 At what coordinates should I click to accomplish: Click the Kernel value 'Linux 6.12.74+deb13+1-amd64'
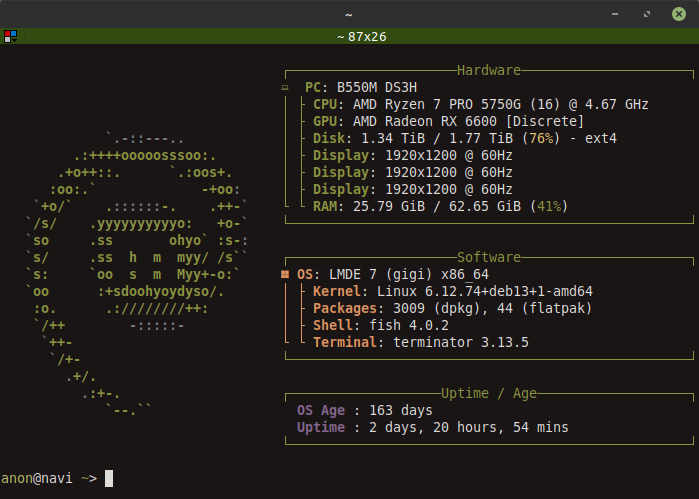click(x=485, y=291)
